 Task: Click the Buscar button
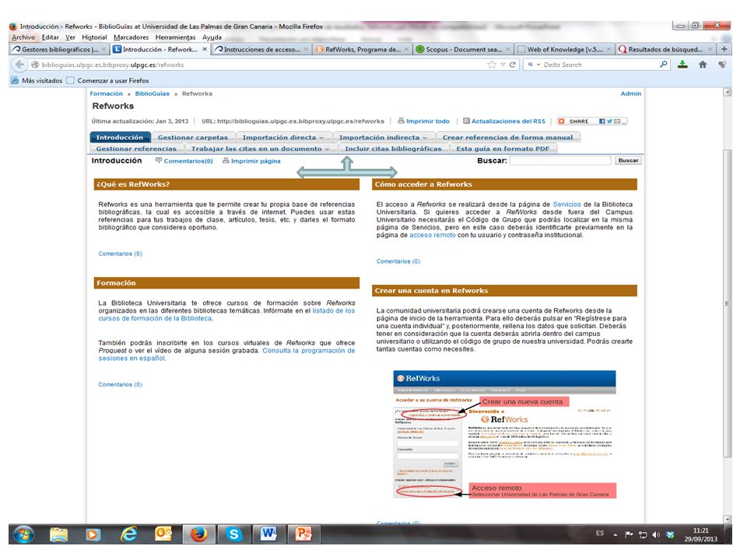[628, 160]
